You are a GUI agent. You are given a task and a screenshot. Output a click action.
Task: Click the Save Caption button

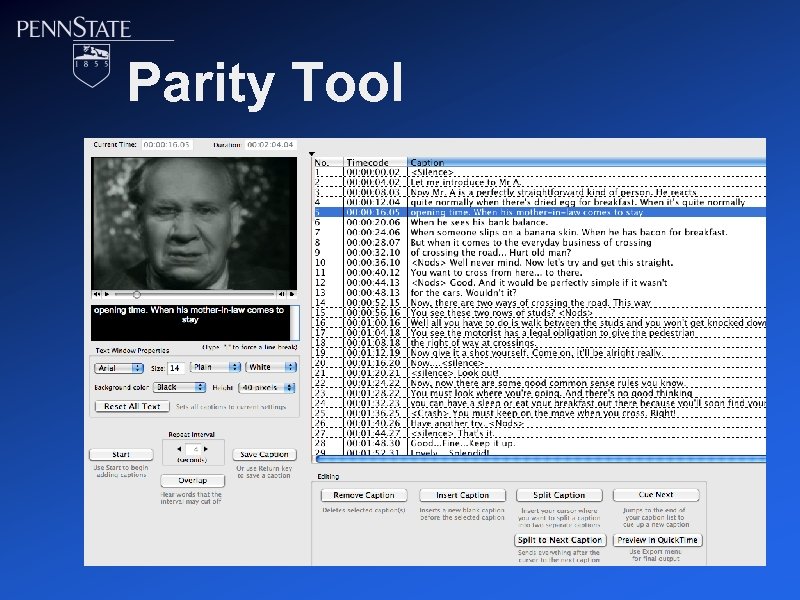[264, 454]
